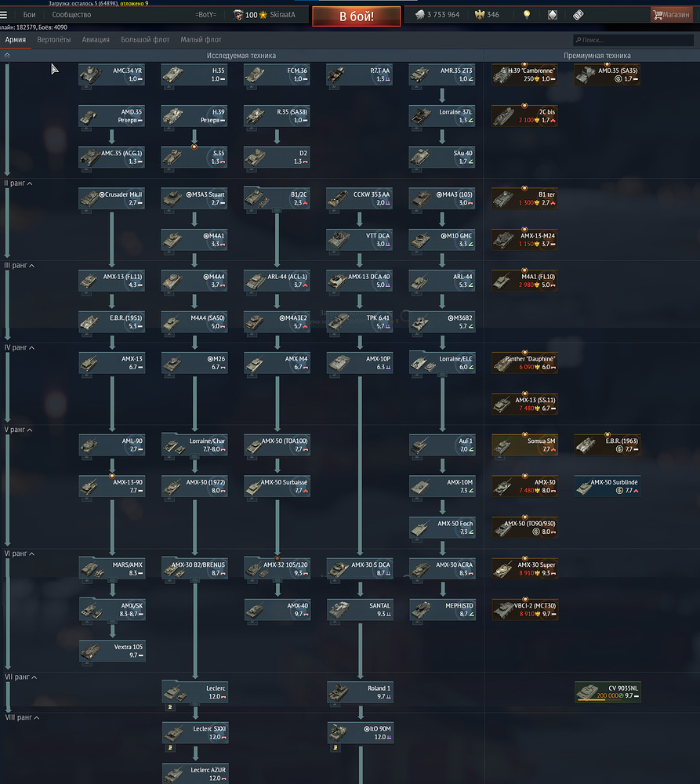The width and height of the screenshot is (700, 784).
Task: Select premium AMX-30 Super card
Action: (524, 568)
